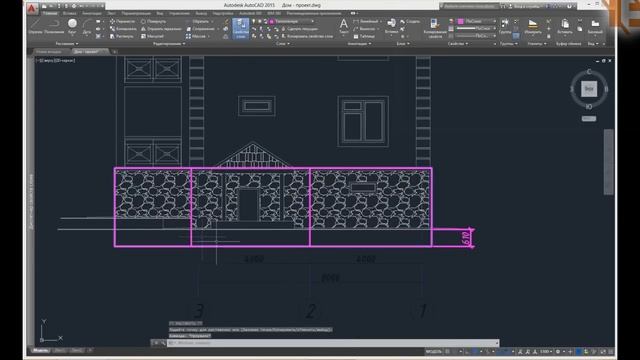Image resolution: width=640 pixels, height=360 pixels.
Task: Click the Base (Базовый) view tool
Action: pyautogui.click(x=595, y=27)
